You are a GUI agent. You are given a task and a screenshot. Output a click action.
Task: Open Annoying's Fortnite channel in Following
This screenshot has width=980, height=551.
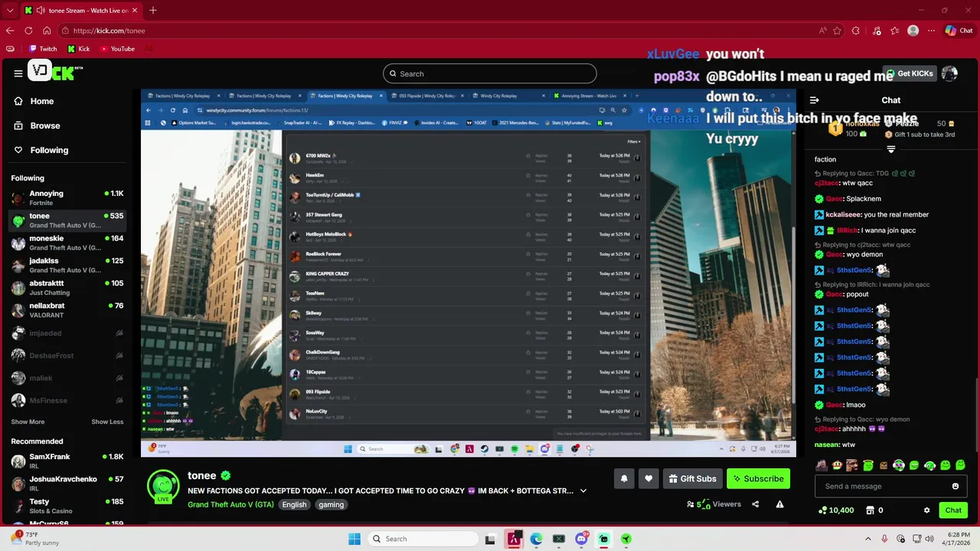click(x=67, y=197)
